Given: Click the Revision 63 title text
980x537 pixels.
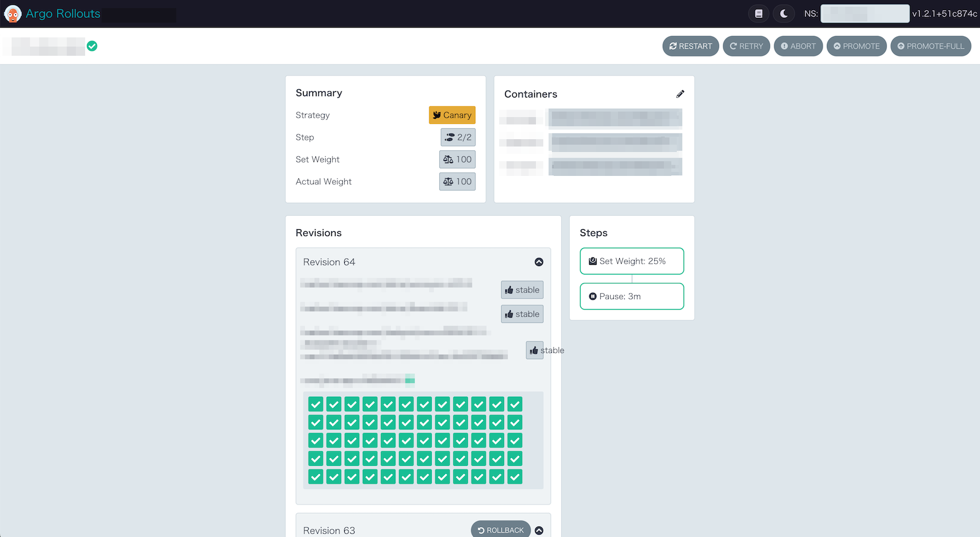Looking at the screenshot, I should point(329,530).
